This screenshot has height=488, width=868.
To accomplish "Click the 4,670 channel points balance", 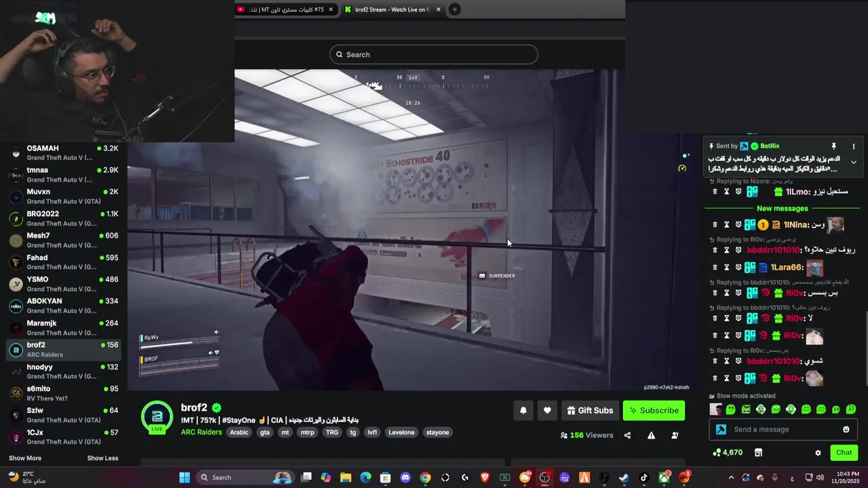I will [x=728, y=453].
